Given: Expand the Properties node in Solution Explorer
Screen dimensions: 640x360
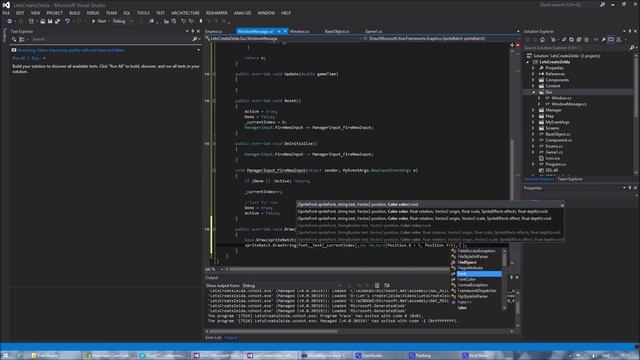Looking at the screenshot, I should point(533,68).
